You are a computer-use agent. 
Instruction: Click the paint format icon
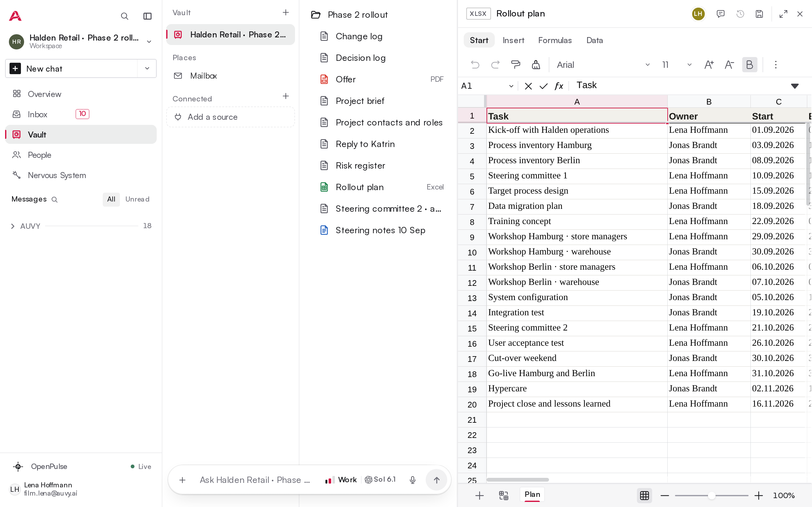(515, 64)
